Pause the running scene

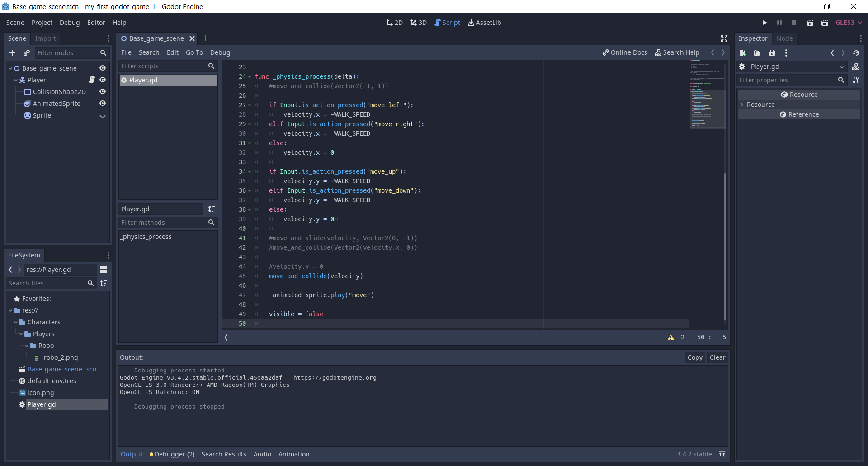click(779, 23)
